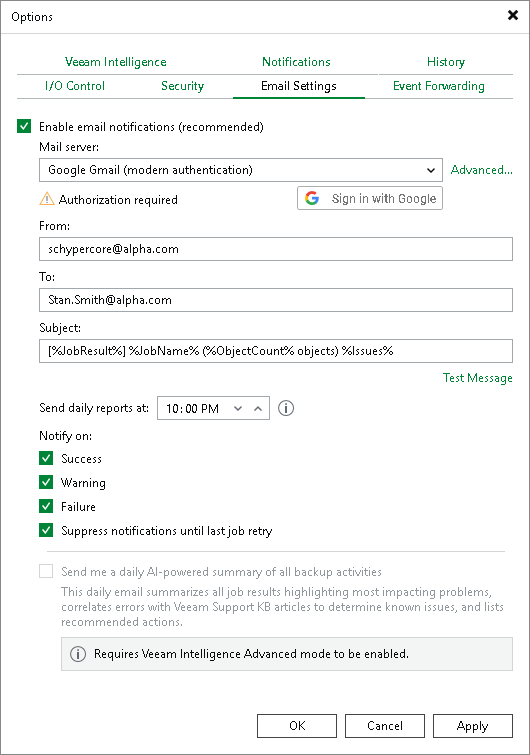Click the From email address field
Viewport: 530px width, 755px height.
click(x=276, y=249)
